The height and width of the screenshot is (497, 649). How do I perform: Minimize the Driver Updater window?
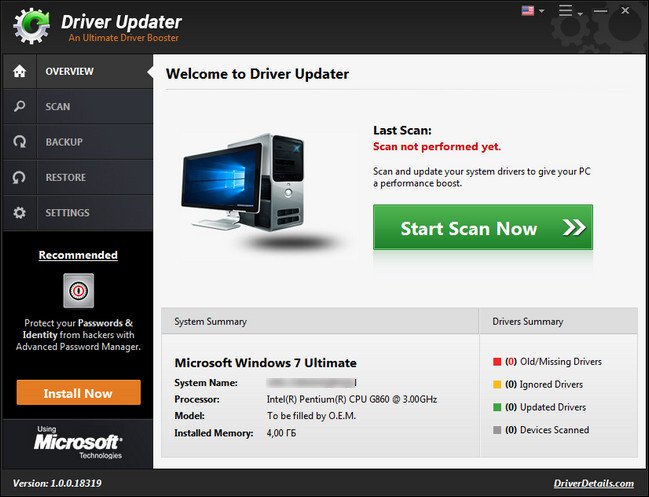pyautogui.click(x=600, y=11)
